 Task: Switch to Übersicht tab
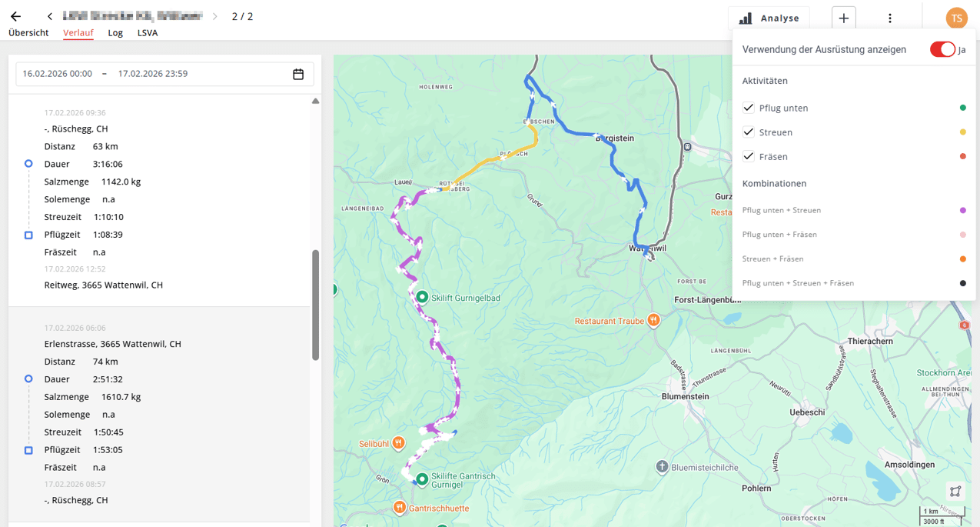[x=28, y=33]
